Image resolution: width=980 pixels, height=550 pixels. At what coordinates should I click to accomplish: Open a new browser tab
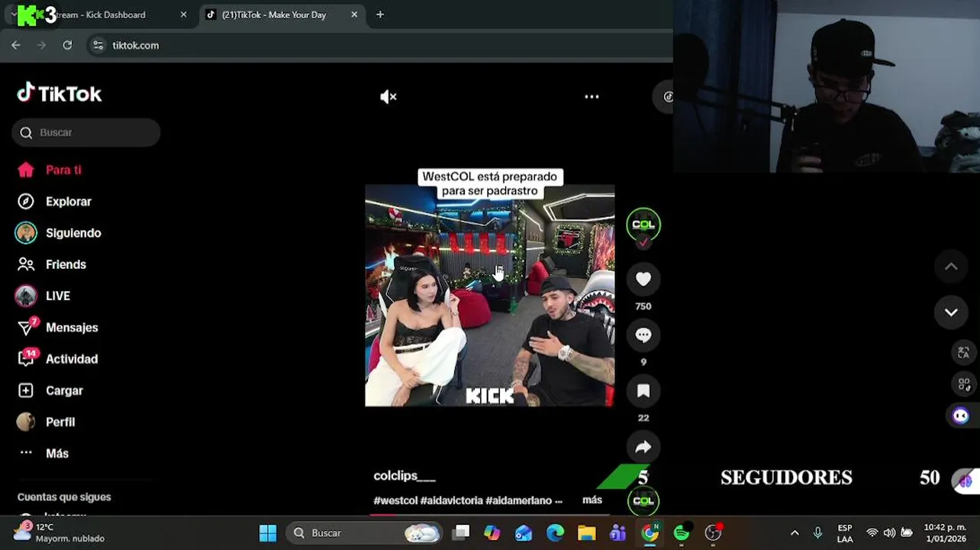(x=380, y=15)
